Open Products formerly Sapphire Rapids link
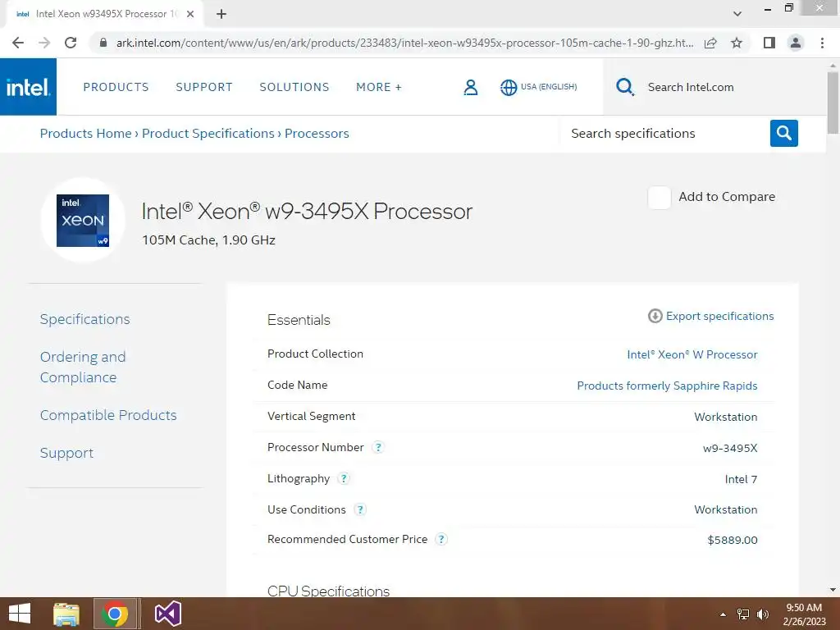Image resolution: width=840 pixels, height=630 pixels. pos(667,386)
